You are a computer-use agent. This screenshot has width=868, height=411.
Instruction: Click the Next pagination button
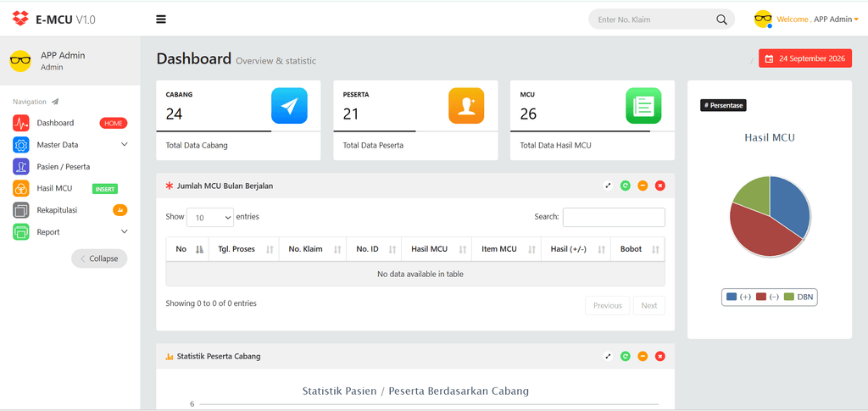click(x=648, y=305)
